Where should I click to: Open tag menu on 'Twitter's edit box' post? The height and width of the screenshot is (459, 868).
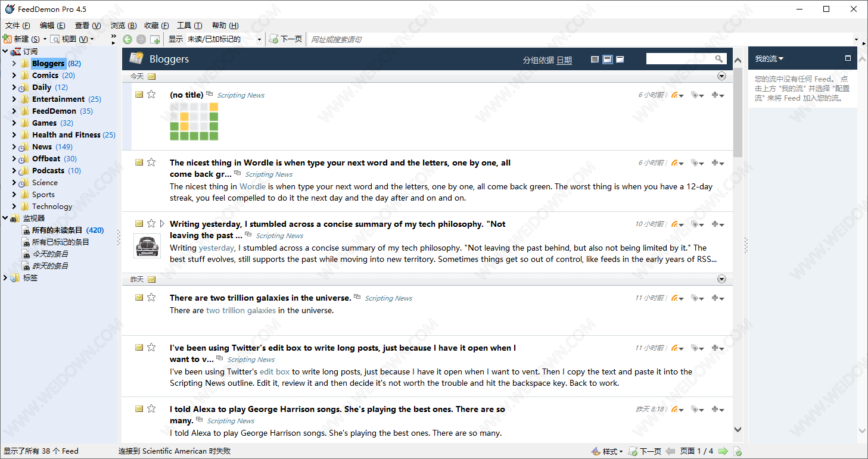pyautogui.click(x=697, y=348)
